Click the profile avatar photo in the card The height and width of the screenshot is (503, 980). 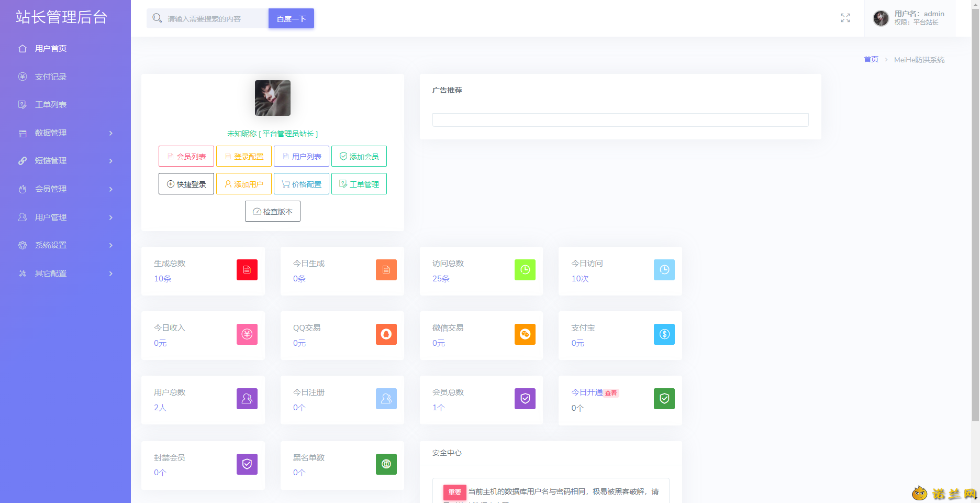pyautogui.click(x=273, y=98)
